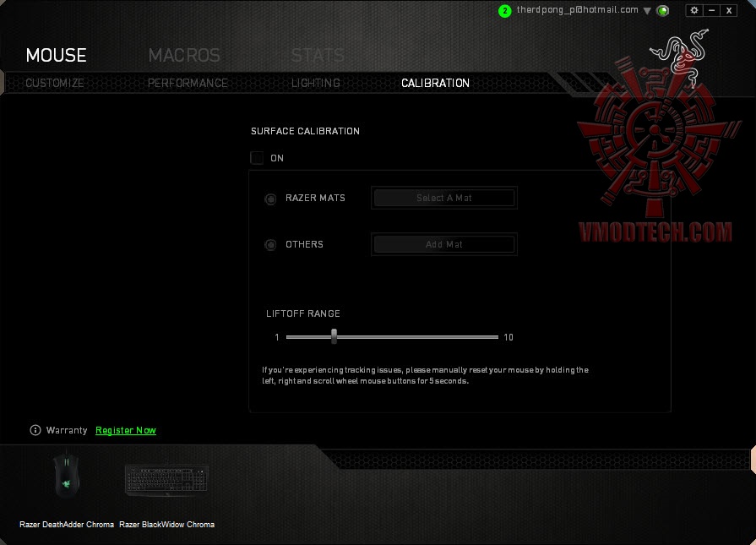Switch to the STATS main tab
The width and height of the screenshot is (756, 545).
click(318, 55)
